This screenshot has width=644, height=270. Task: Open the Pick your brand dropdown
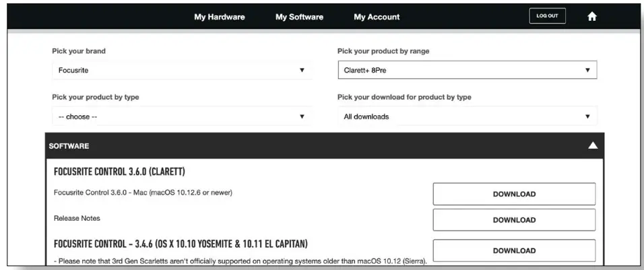pyautogui.click(x=181, y=70)
